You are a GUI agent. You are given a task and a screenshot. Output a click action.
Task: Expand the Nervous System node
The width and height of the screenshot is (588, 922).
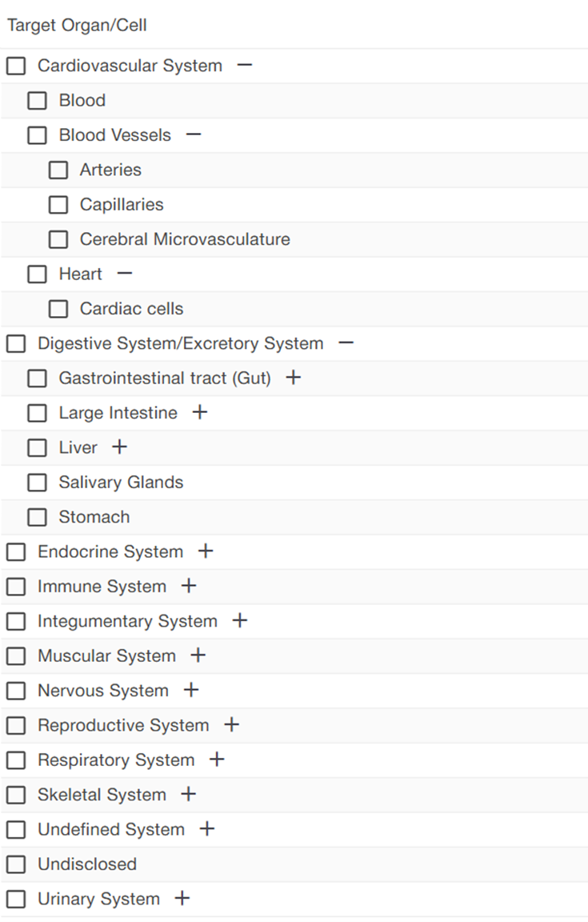click(190, 690)
